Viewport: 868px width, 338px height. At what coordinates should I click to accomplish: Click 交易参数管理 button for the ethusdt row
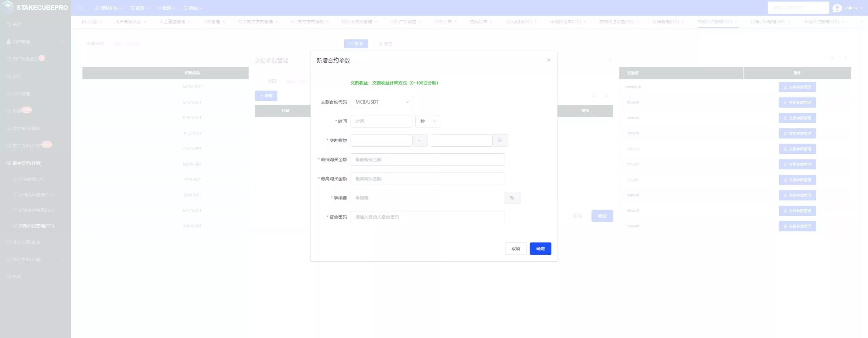click(797, 118)
